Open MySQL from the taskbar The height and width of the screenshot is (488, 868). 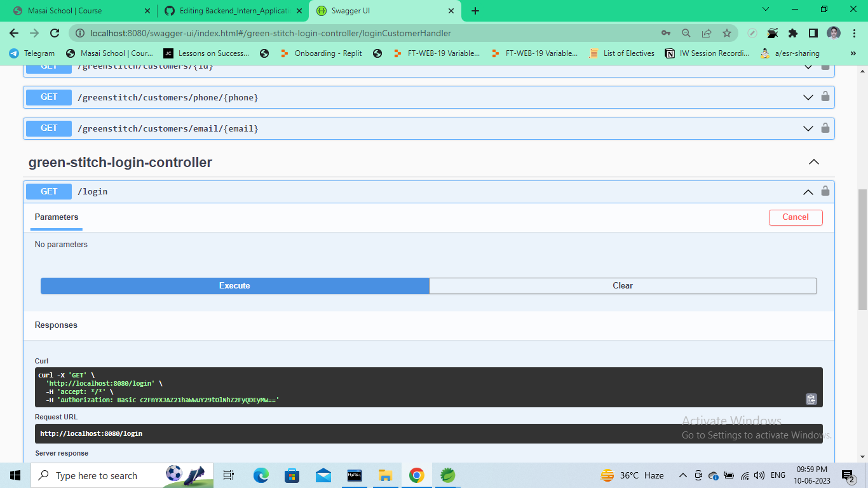(354, 475)
